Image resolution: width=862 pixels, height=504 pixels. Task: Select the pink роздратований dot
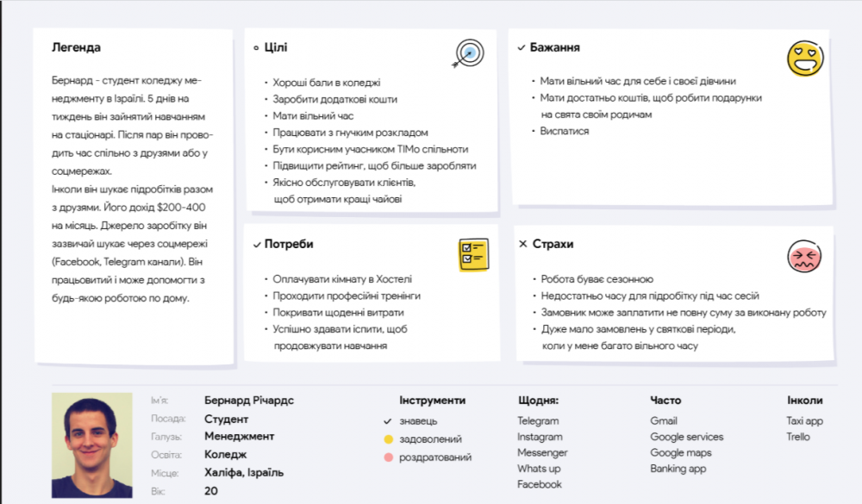(x=388, y=457)
